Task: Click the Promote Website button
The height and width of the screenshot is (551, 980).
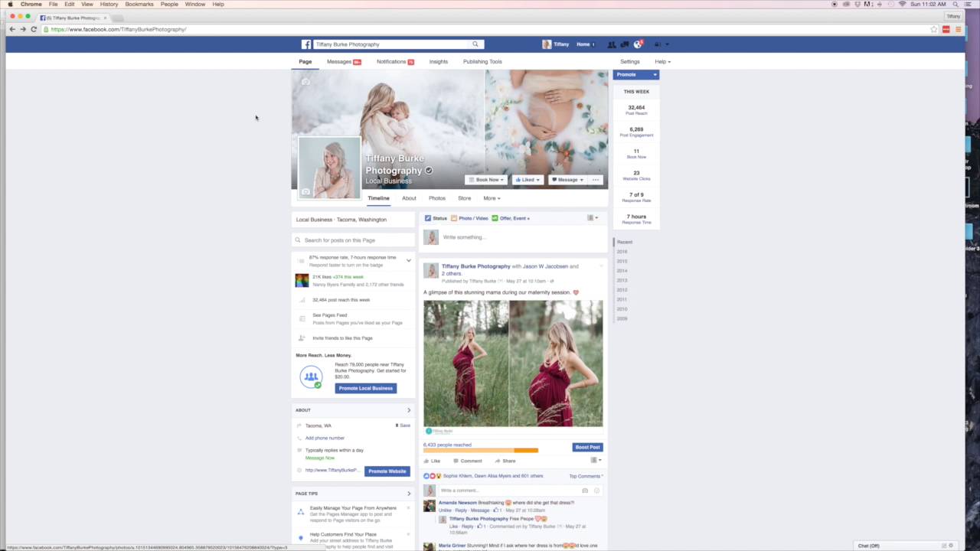Action: (387, 471)
